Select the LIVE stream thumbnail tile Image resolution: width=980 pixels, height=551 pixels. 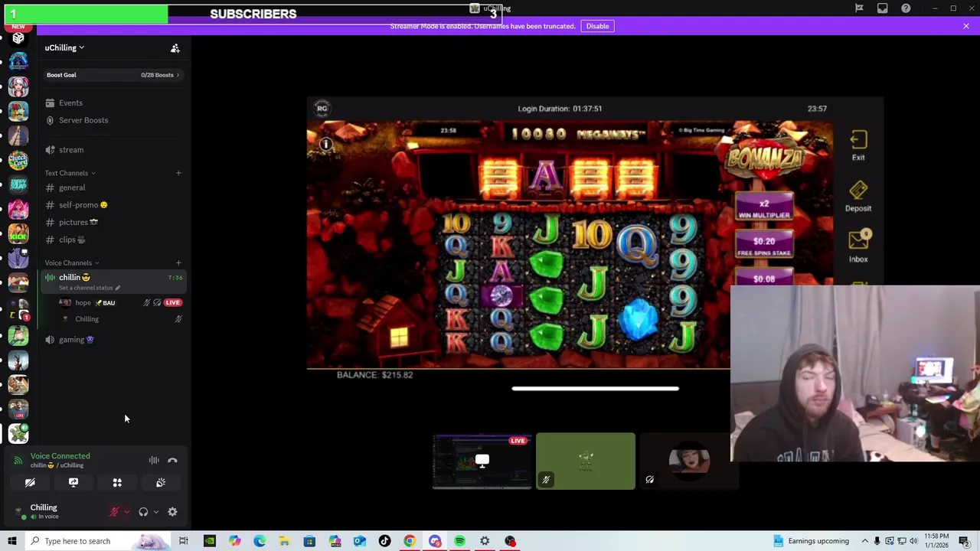click(x=482, y=461)
